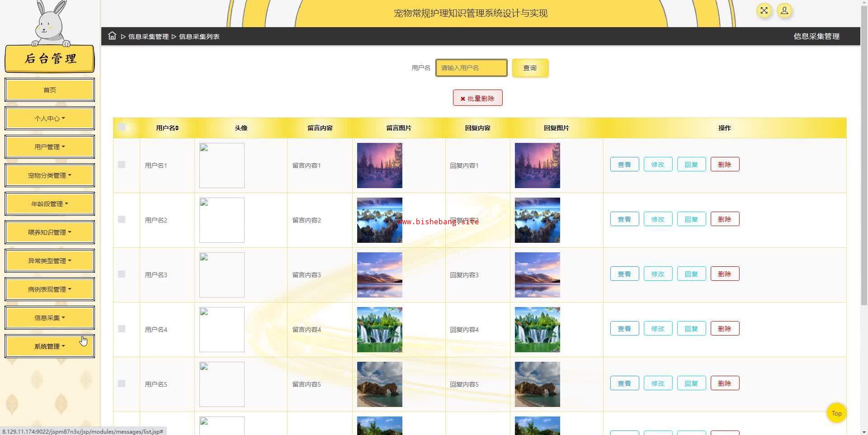Check the row checkbox for 用户名3

[x=122, y=274]
